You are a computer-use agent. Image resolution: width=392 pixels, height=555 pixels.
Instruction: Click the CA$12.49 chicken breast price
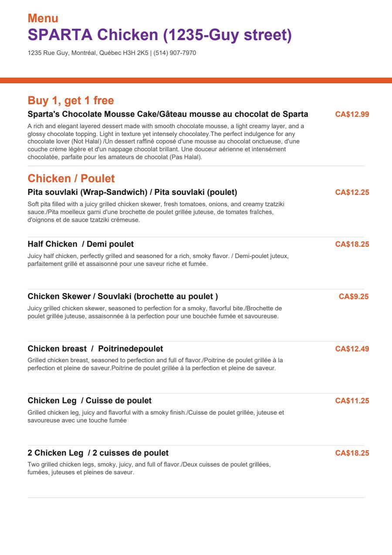tap(352, 349)
